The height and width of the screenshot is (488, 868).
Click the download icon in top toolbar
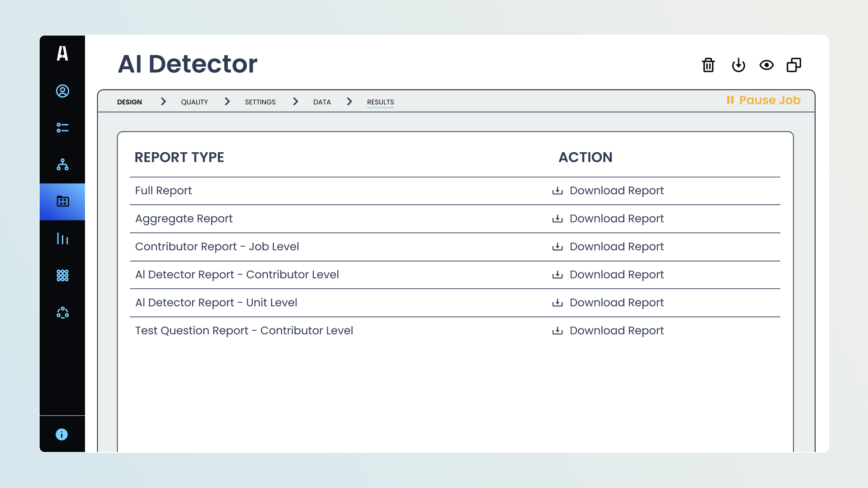point(738,65)
